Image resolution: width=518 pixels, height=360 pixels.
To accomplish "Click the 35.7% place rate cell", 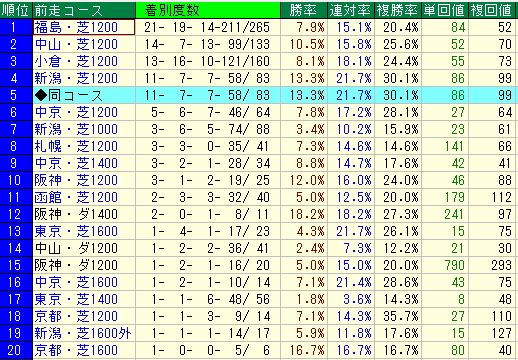I will (398, 316).
